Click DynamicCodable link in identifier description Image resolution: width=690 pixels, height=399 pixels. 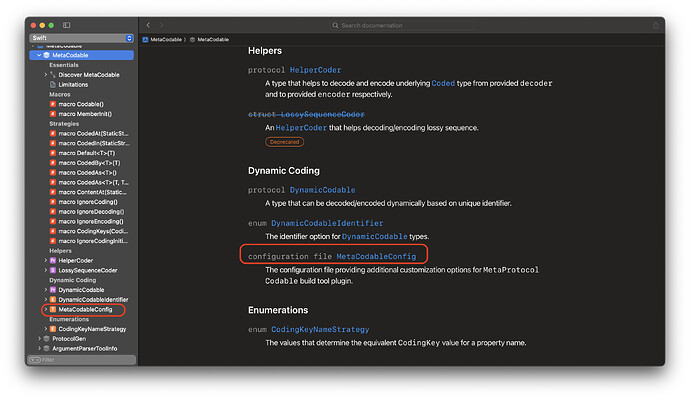374,237
